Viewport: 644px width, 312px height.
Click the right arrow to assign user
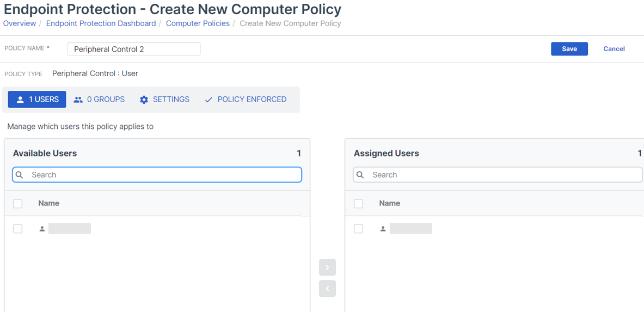tap(327, 267)
